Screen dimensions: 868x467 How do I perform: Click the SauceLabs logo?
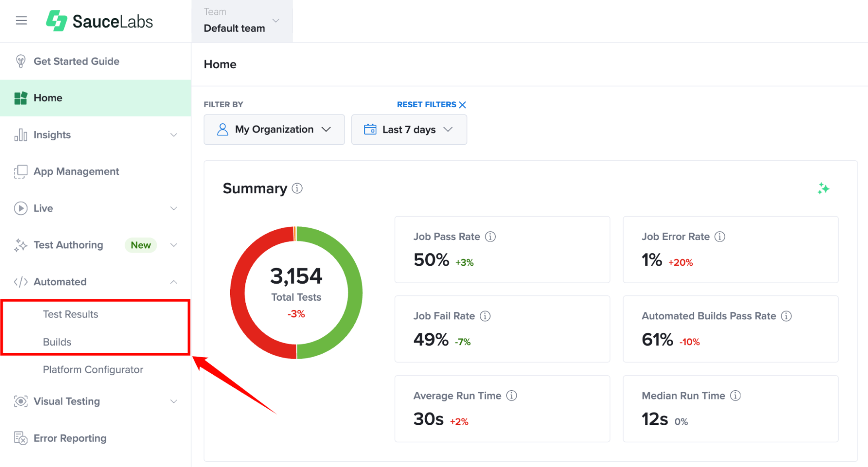(x=99, y=21)
